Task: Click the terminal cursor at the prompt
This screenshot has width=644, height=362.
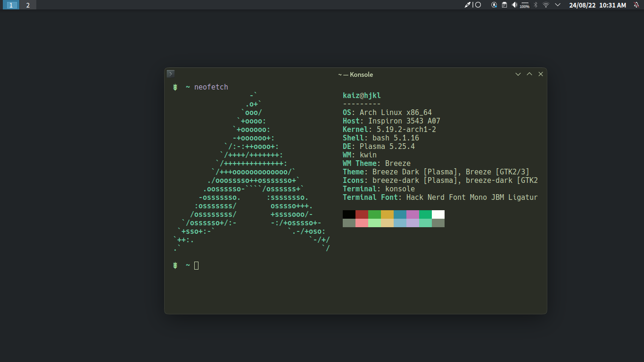Action: click(x=197, y=265)
